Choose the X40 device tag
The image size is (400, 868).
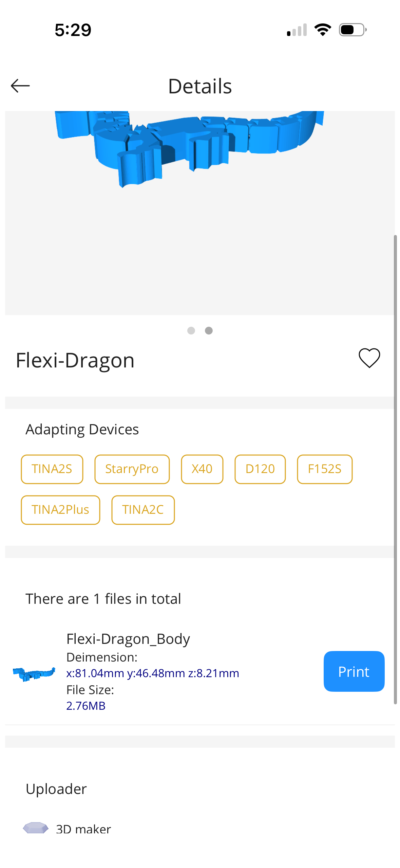(202, 469)
